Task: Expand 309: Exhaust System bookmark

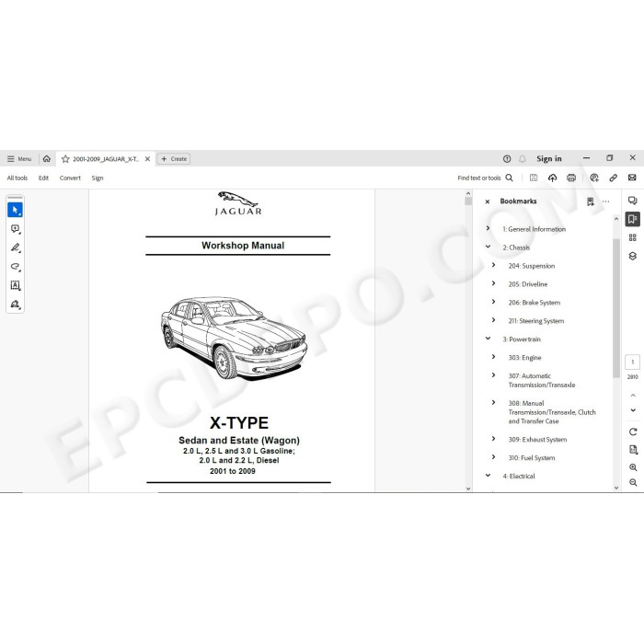Action: 494,439
